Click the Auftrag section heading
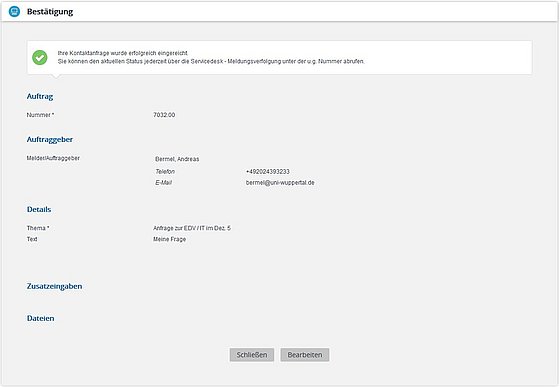The height and width of the screenshot is (387, 560). (40, 96)
